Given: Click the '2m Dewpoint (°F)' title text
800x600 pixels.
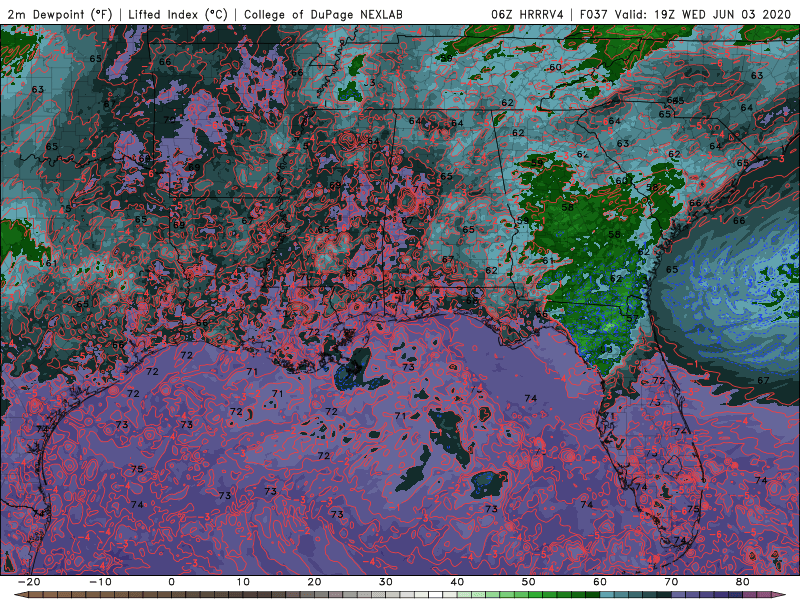Looking at the screenshot, I should 59,14.
